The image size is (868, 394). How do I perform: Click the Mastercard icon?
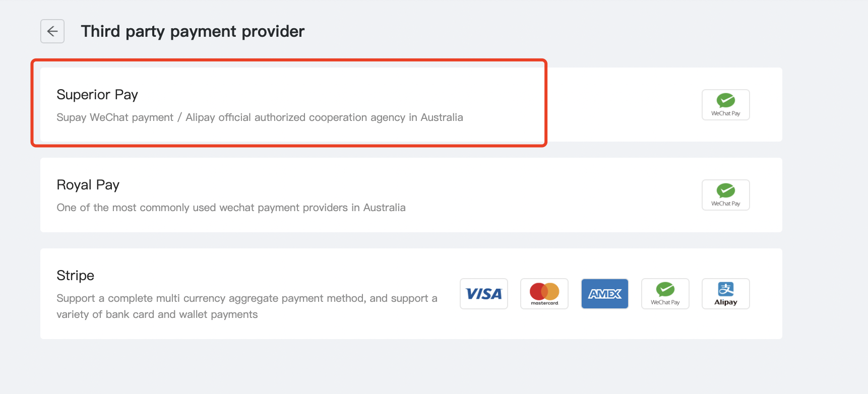[x=544, y=294]
